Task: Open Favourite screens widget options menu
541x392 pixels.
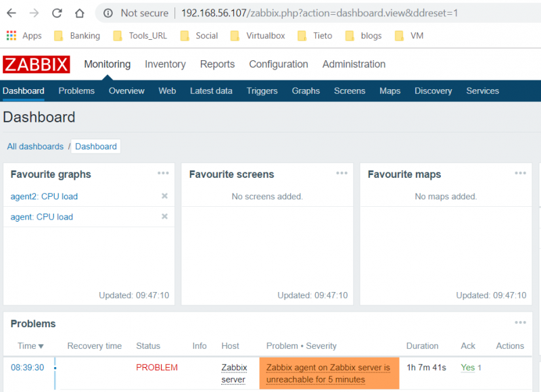Action: pos(342,174)
